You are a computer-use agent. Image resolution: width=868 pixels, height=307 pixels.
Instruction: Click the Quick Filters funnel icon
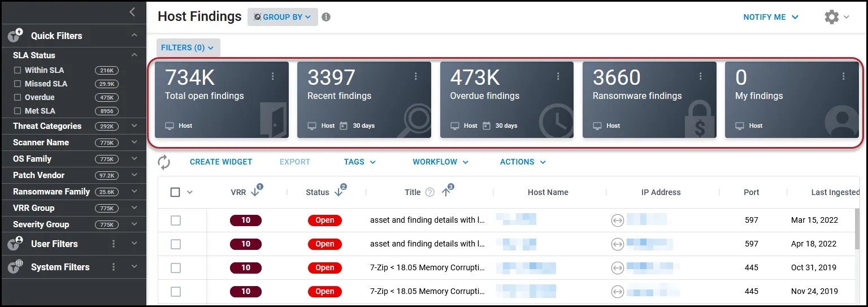tap(15, 36)
